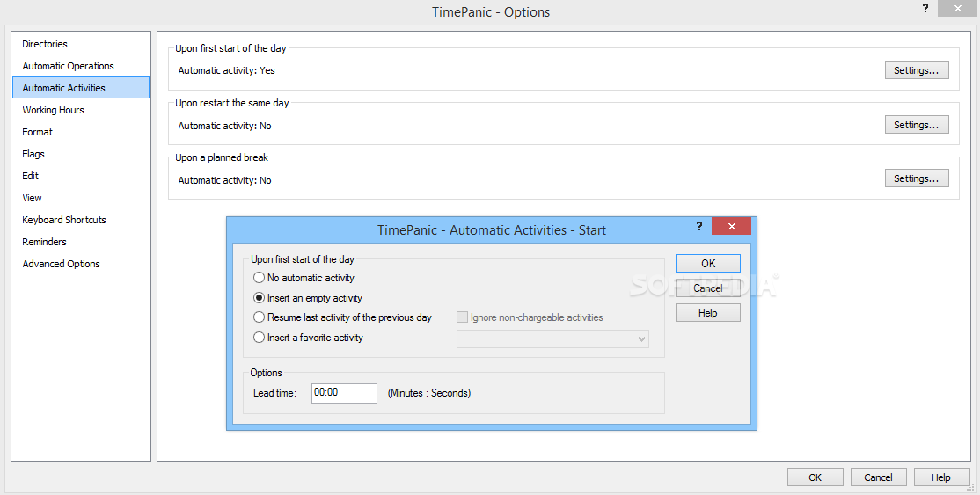Open Settings for restart the same day
Image resolution: width=980 pixels, height=495 pixels.
[x=917, y=124]
